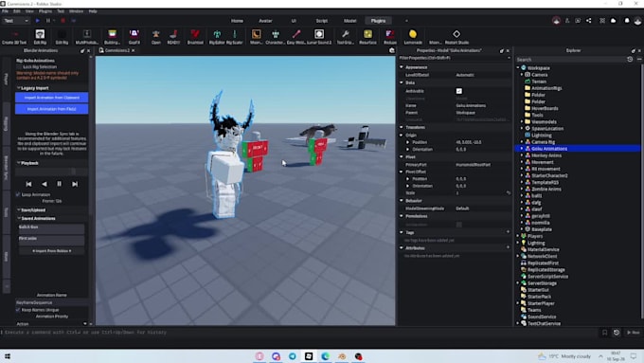This screenshot has height=363, width=644.
Task: Collapse the Appearance properties section
Action: pos(402,67)
